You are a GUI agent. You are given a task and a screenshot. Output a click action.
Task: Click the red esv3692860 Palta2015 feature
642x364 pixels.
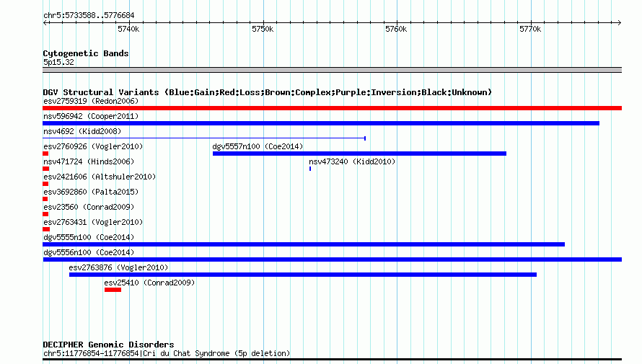click(x=45, y=199)
